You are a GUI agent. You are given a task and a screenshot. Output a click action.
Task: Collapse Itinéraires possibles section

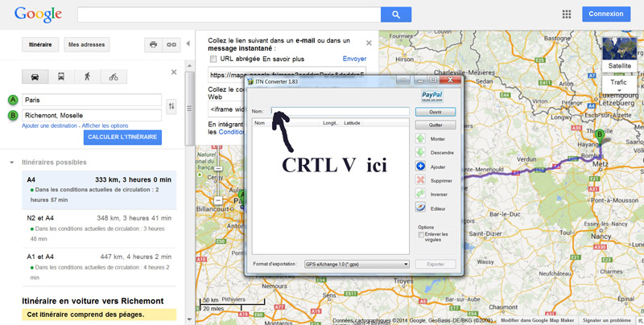coord(11,162)
